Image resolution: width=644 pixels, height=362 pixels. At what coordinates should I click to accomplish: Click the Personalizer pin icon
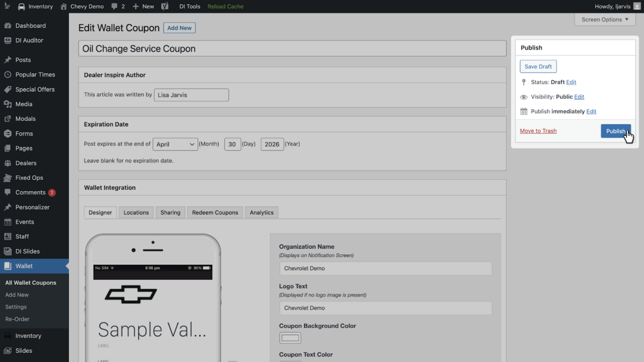click(x=8, y=207)
